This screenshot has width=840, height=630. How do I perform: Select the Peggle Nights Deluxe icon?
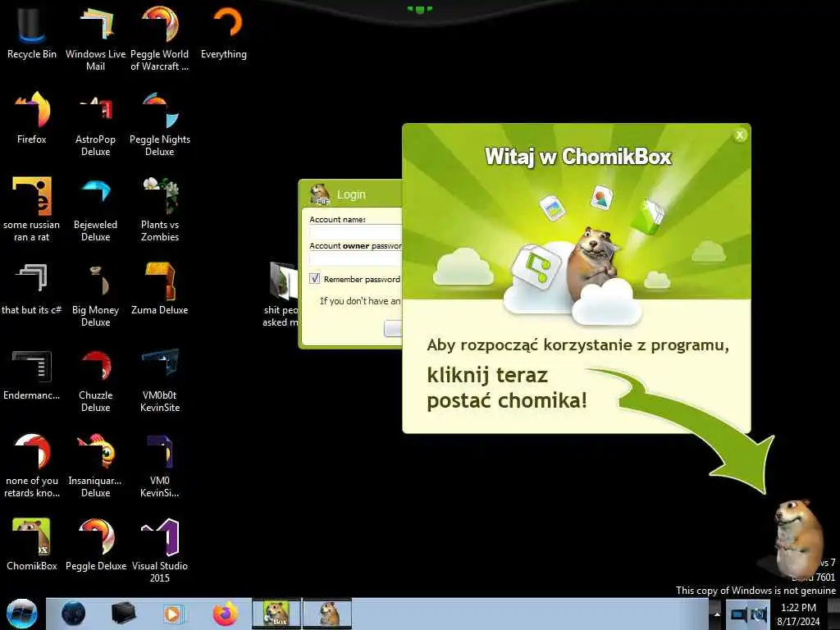pyautogui.click(x=160, y=124)
